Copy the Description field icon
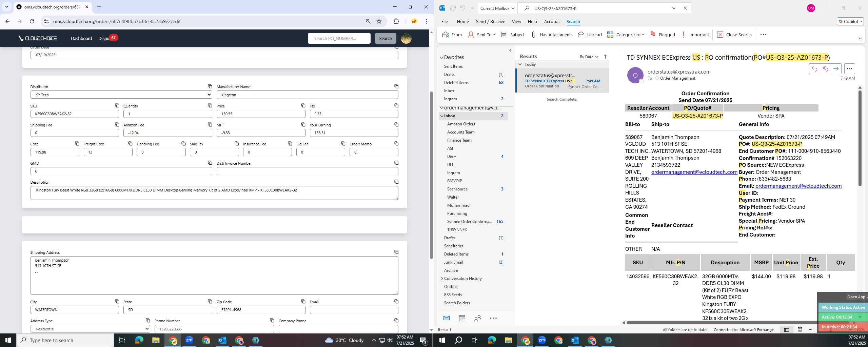Viewport: 868px width, 347px height. coord(396,182)
